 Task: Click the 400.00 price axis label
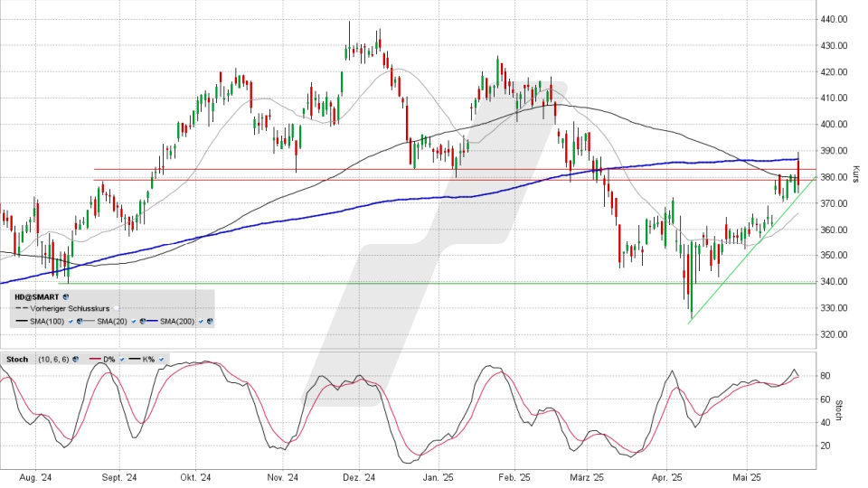coord(834,125)
